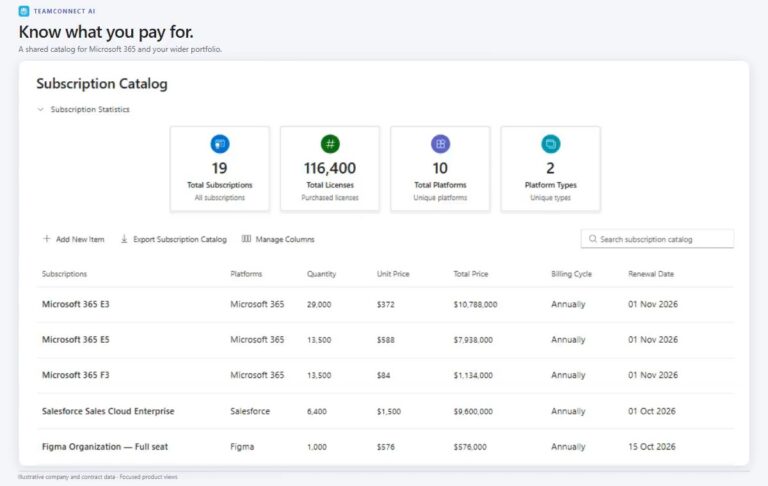Click the Subscription Catalog heading
768x486 pixels.
tap(102, 84)
